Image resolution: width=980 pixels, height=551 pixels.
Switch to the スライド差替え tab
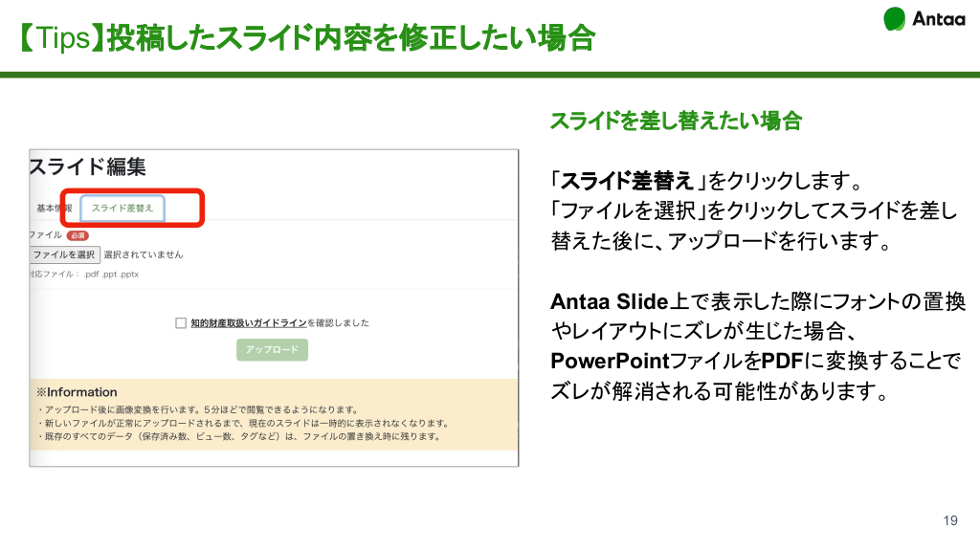[122, 208]
